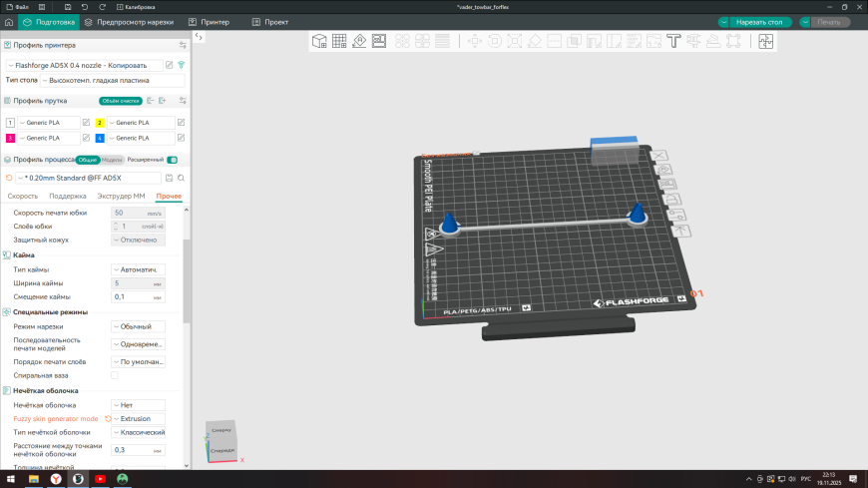Screen dimensions: 868x488
Task: Search process settings with magnifier icon
Action: point(181,178)
